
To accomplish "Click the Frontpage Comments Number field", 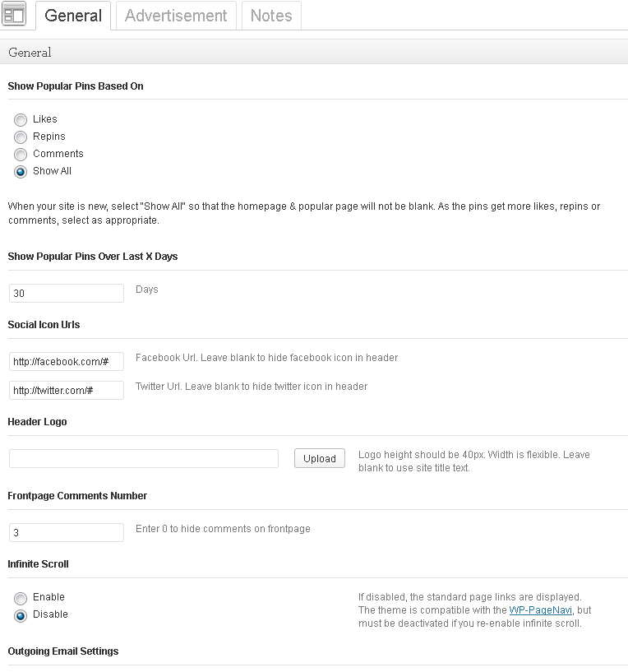I will (67, 532).
